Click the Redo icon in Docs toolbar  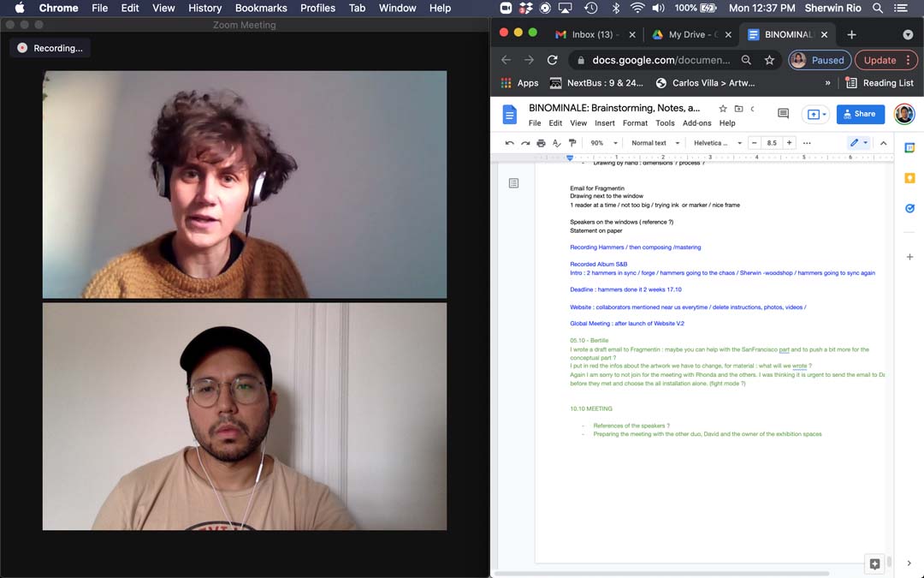(x=525, y=143)
